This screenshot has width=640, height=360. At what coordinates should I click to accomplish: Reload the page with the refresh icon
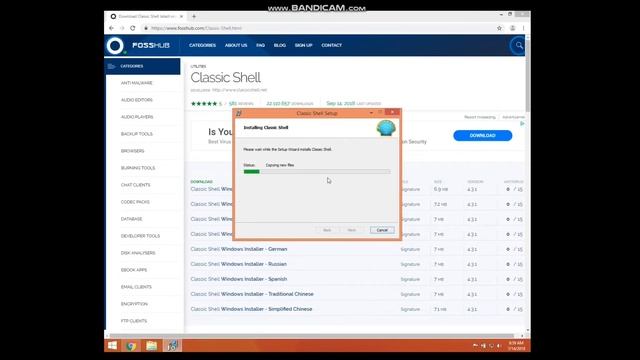point(133,28)
